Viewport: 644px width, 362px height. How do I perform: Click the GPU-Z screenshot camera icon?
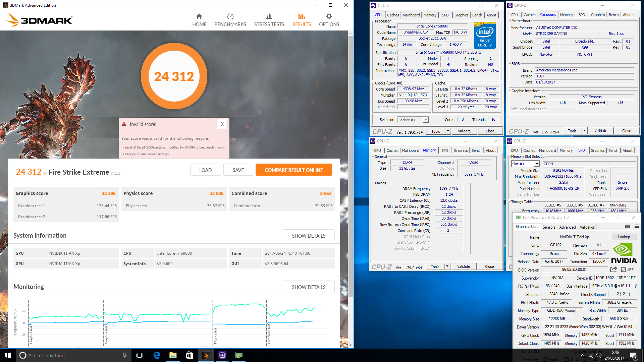click(627, 227)
